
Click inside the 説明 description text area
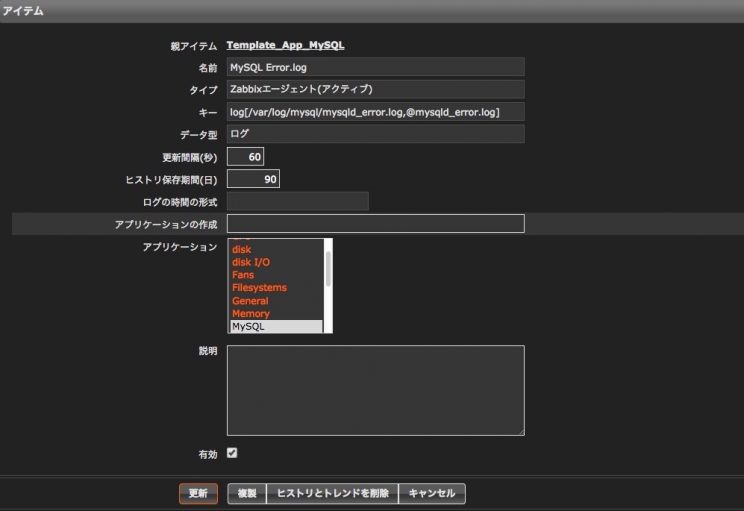pyautogui.click(x=375, y=390)
